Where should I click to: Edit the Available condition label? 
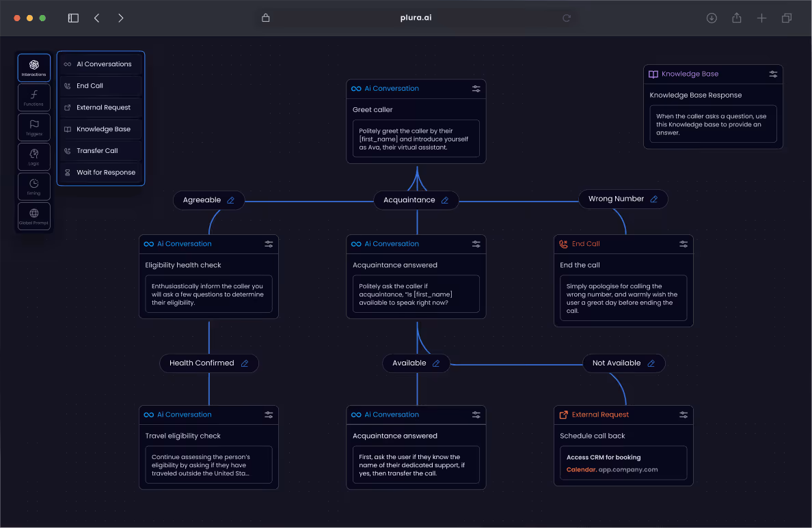[437, 363]
